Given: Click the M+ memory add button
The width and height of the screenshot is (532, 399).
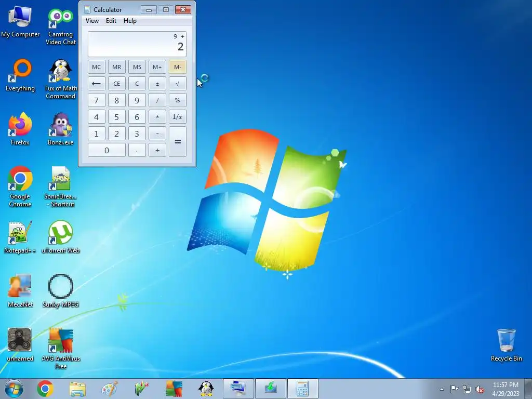Looking at the screenshot, I should pos(157,67).
